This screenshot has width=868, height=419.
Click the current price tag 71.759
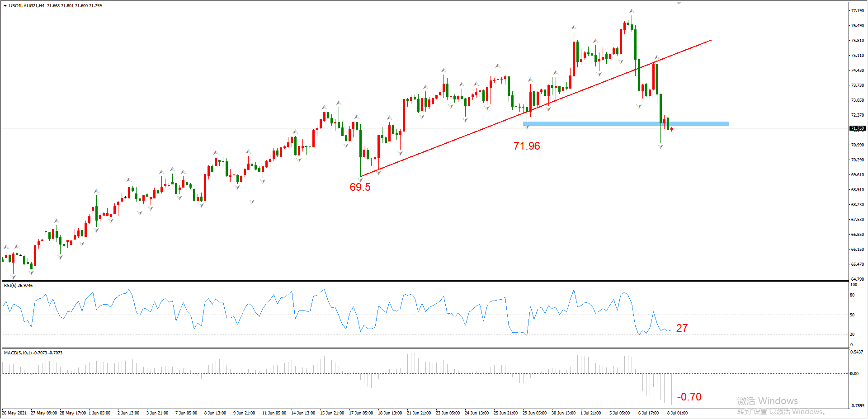coord(858,128)
